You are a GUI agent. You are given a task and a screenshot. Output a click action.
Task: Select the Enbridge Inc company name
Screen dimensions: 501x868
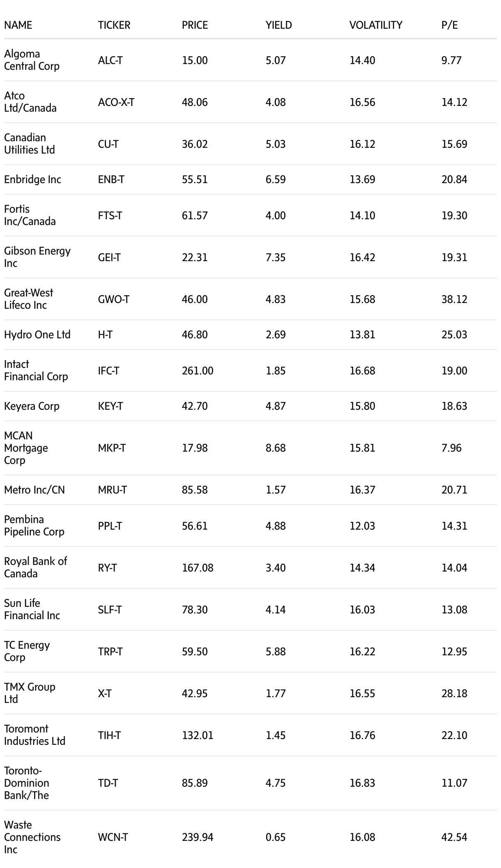click(x=32, y=179)
